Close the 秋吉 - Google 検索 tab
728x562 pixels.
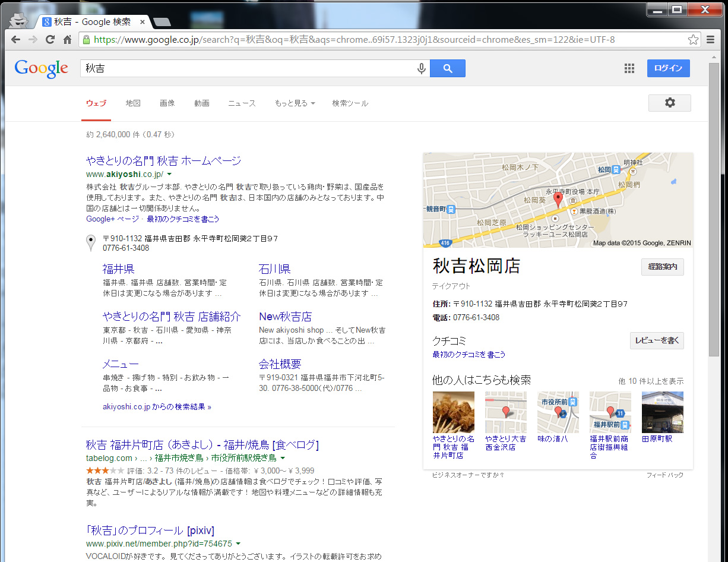[x=142, y=22]
